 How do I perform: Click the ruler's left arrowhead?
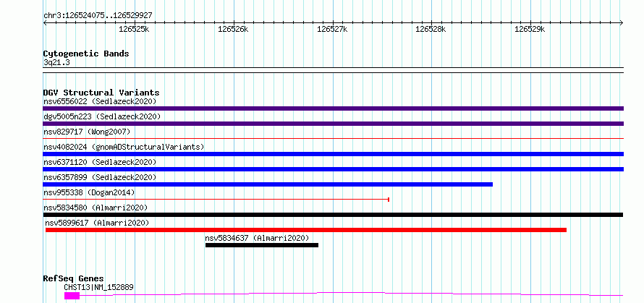45,22
